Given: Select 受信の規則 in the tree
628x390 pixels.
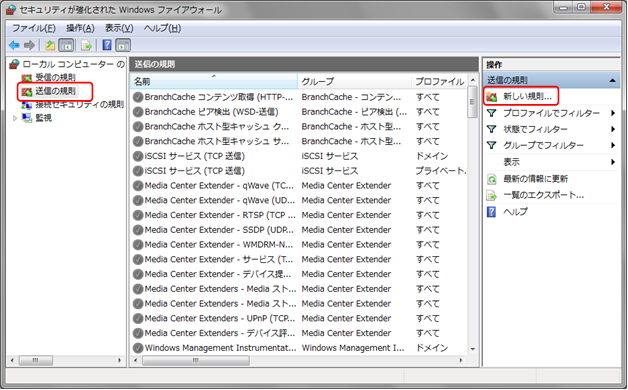Looking at the screenshot, I should (x=55, y=77).
